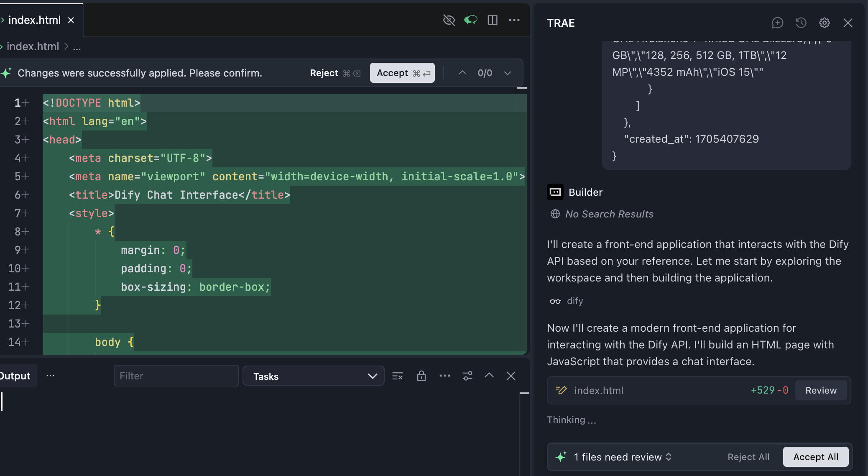
Task: Click the green chat bubble icon
Action: (470, 20)
